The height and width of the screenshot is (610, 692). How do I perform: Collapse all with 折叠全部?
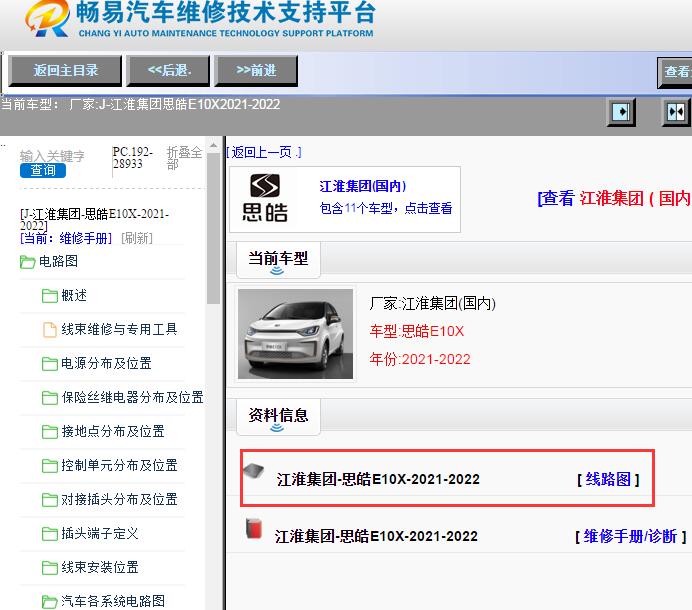coord(184,158)
